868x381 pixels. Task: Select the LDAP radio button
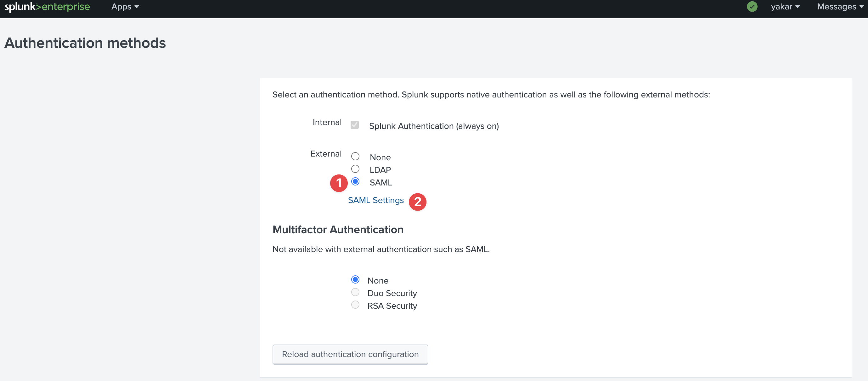click(355, 169)
